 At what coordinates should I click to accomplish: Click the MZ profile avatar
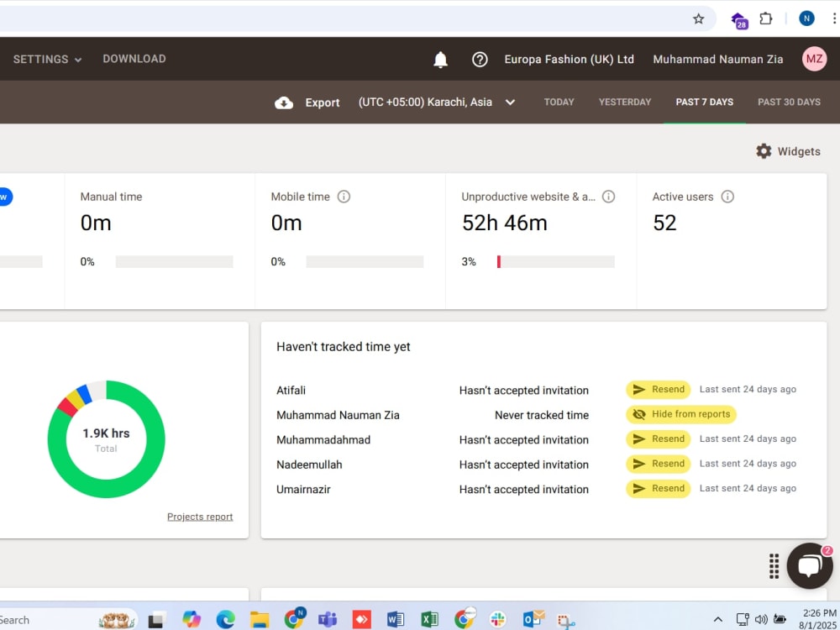(x=814, y=59)
